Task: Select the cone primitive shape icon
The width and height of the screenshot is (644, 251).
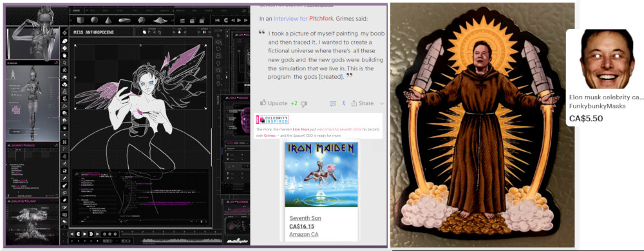Action: 108,20
